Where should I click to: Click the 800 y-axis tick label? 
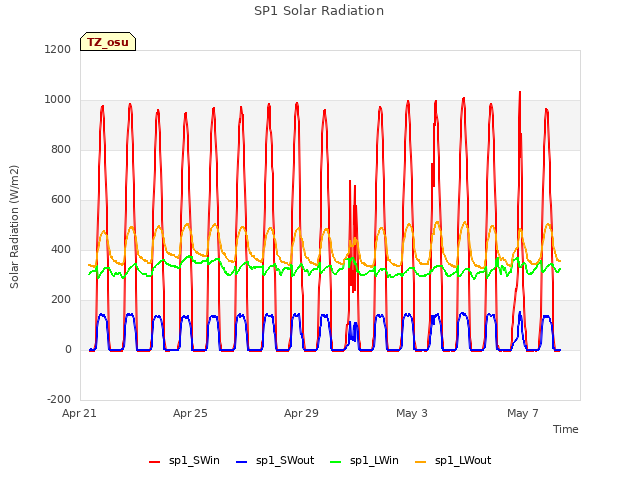point(61,149)
